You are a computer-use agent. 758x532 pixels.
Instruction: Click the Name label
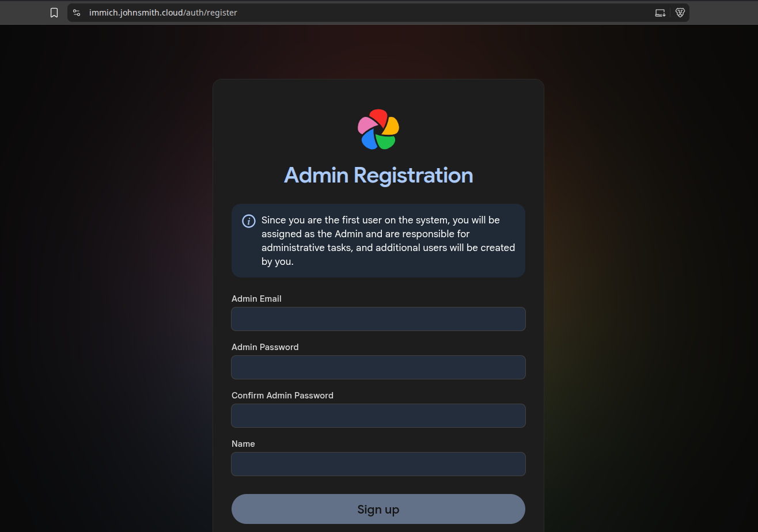coord(243,444)
